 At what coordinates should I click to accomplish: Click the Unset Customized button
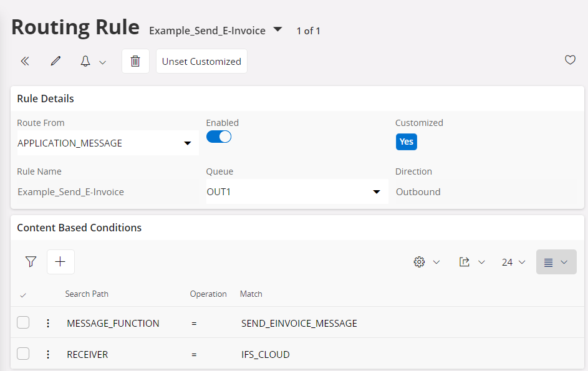pos(201,61)
